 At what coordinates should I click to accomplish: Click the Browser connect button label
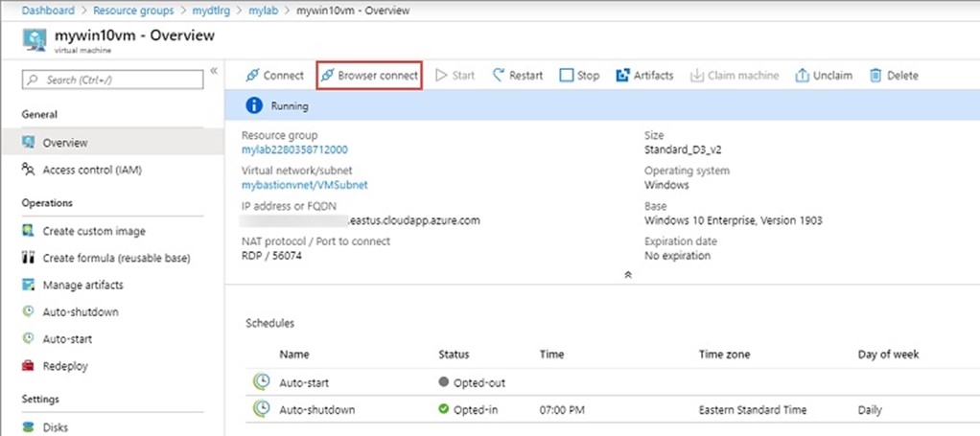pos(378,76)
